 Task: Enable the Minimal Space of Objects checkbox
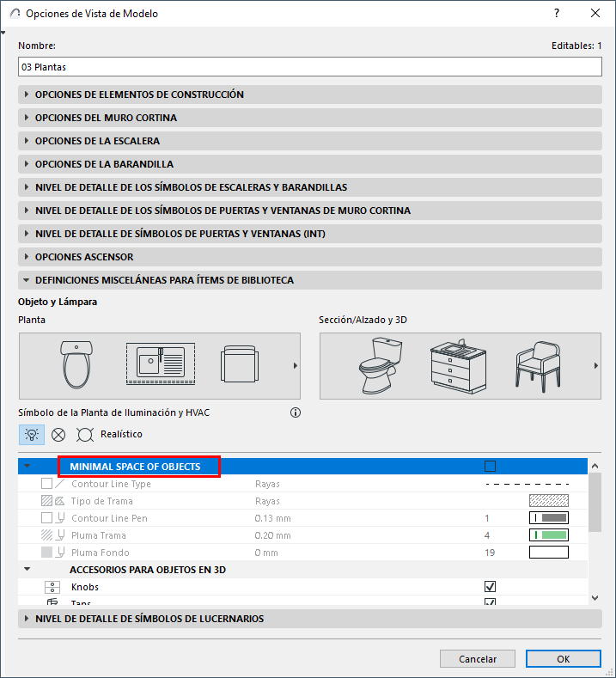click(491, 466)
